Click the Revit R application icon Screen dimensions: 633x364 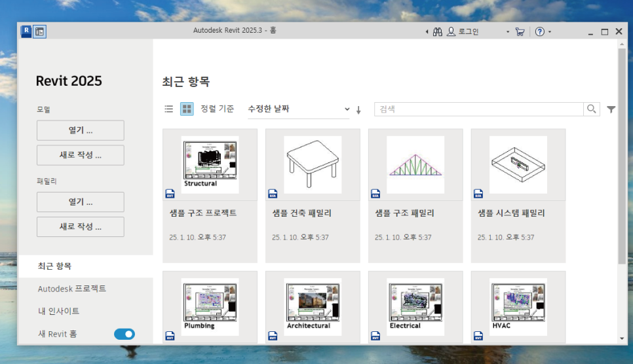(x=26, y=31)
